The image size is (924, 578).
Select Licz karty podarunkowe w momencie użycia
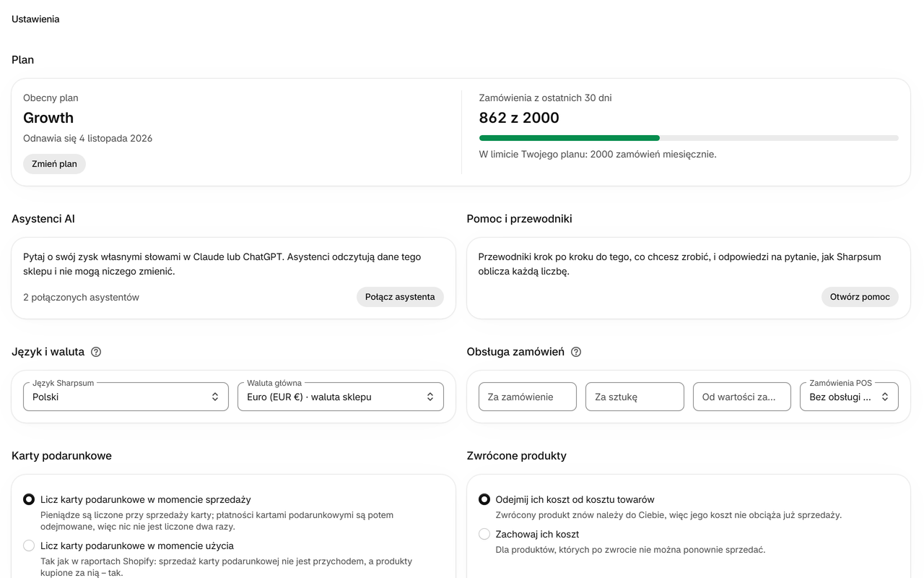pyautogui.click(x=29, y=545)
